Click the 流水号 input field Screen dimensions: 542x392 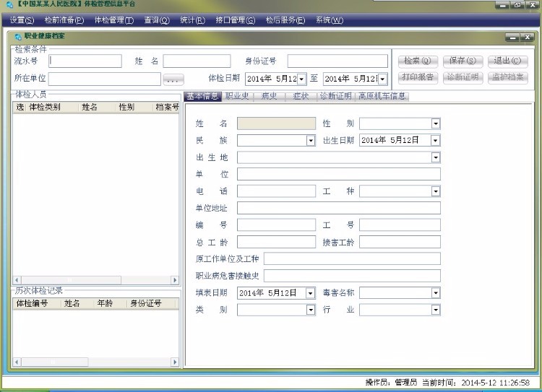pyautogui.click(x=85, y=61)
